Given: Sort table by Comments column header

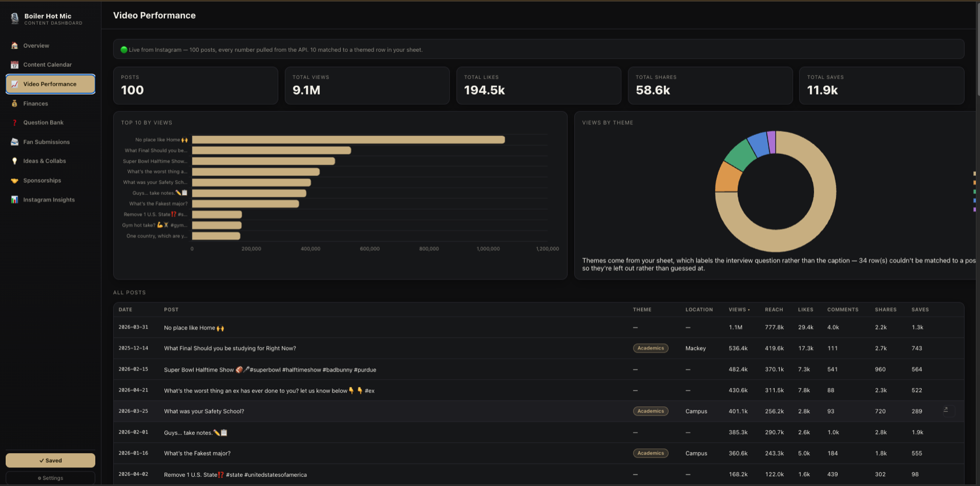Looking at the screenshot, I should pyautogui.click(x=843, y=310).
